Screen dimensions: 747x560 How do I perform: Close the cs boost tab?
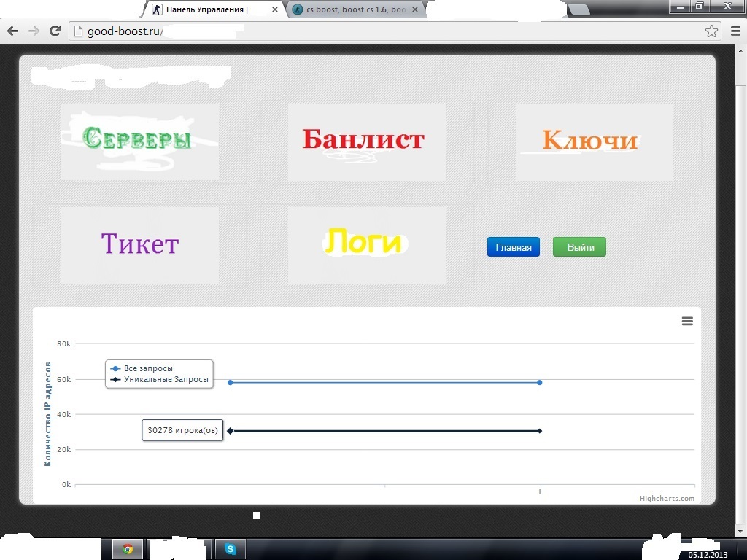click(x=415, y=9)
